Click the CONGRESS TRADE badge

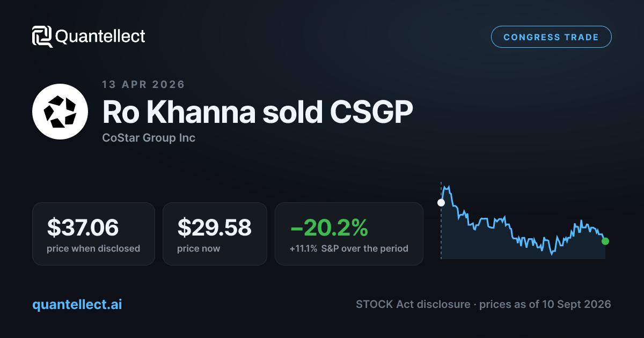coord(551,37)
